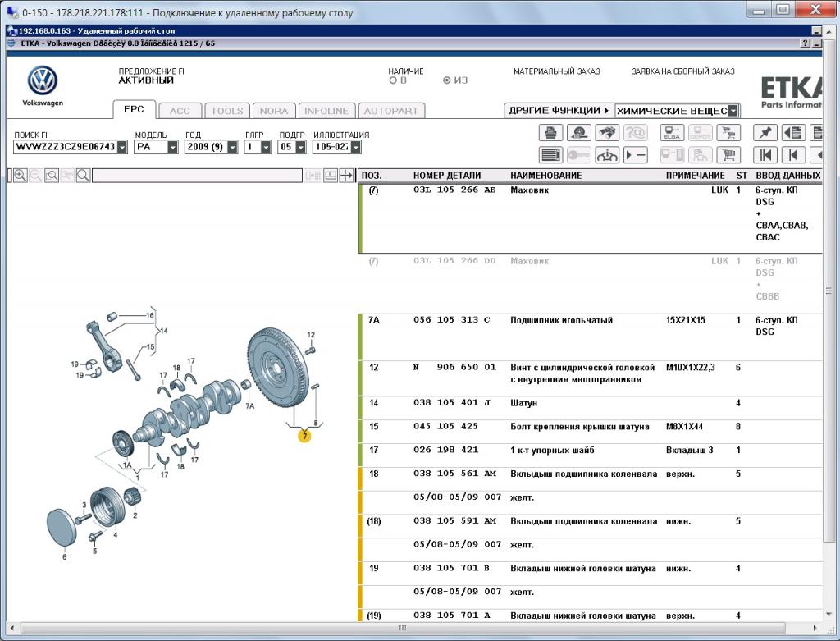Open the МОДЕЛЬ dropdown
Viewport: 840px width, 641px height.
point(172,147)
